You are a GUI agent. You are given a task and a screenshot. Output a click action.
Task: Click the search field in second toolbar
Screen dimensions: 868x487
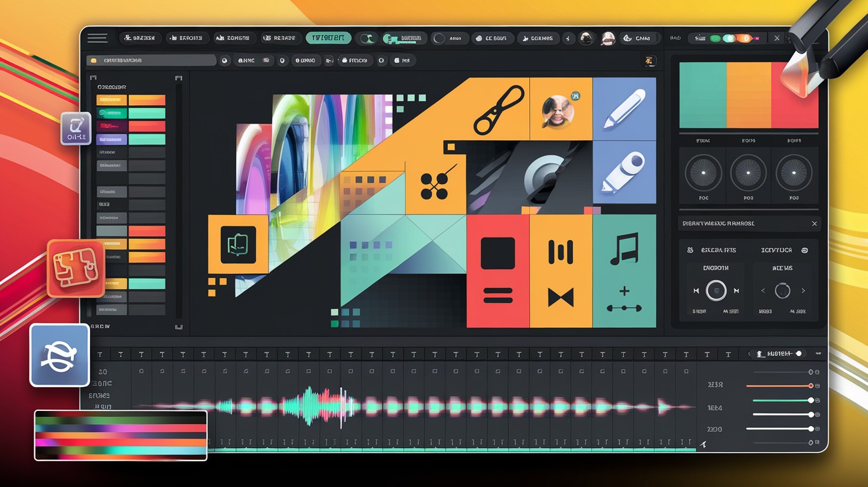[152, 60]
